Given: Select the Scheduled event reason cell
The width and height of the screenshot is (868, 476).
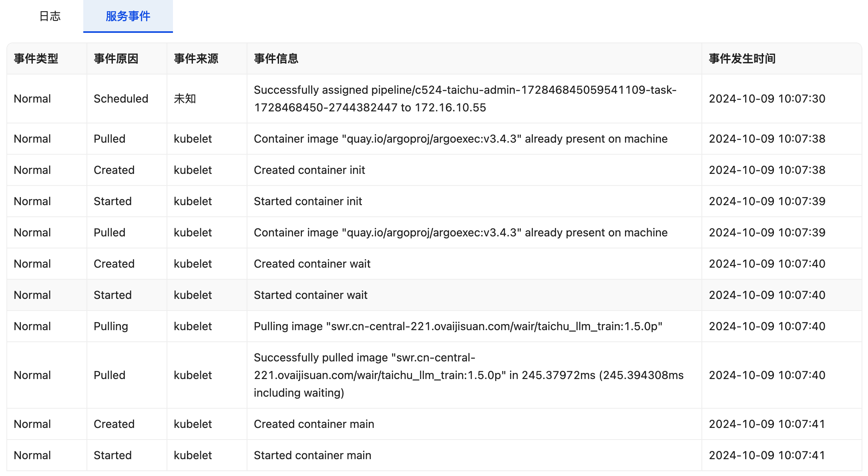Looking at the screenshot, I should [x=121, y=99].
